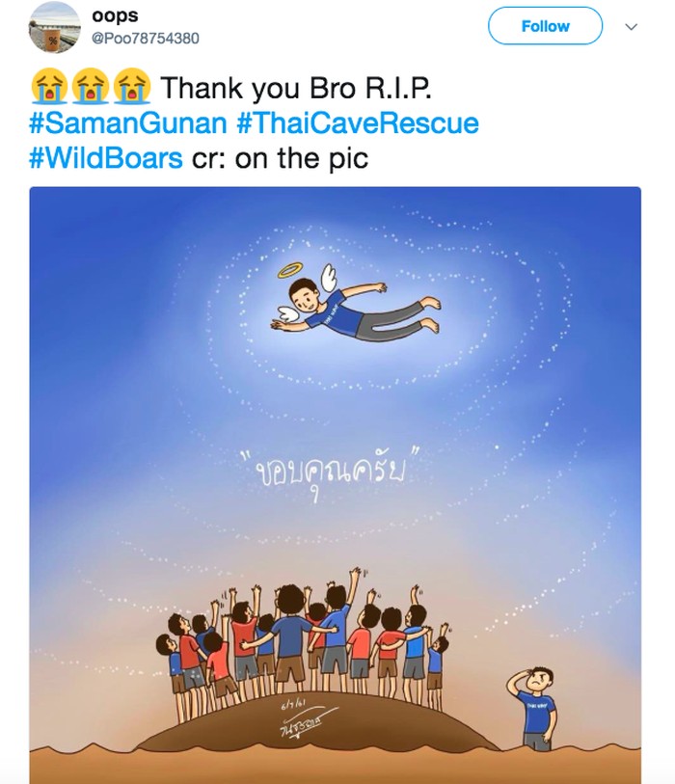Expand the tweet options chevron
Viewport: 675px width, 784px height.
632,26
